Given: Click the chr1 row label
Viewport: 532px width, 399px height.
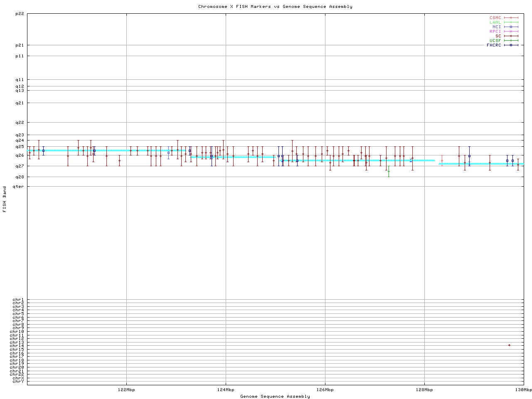Looking at the screenshot, I should click(x=18, y=300).
